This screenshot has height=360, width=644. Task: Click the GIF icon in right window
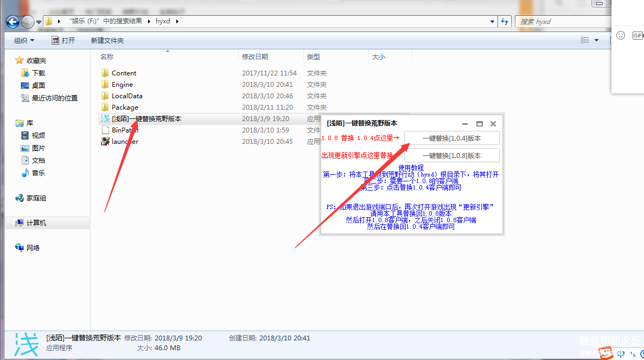(x=638, y=36)
